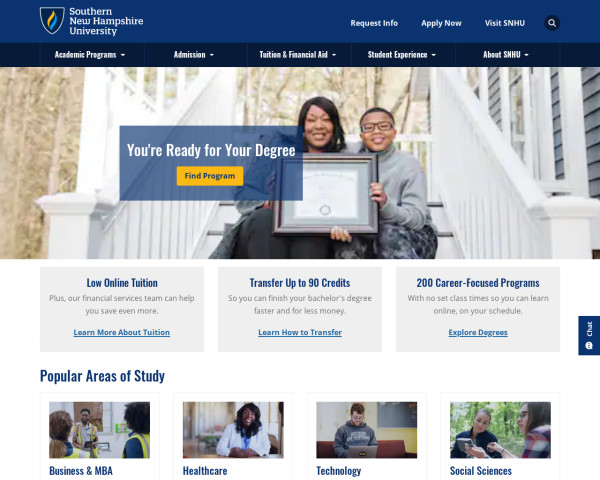The image size is (600, 480).
Task: Click the Southern New Hampshire University wordmark
Action: point(106,21)
